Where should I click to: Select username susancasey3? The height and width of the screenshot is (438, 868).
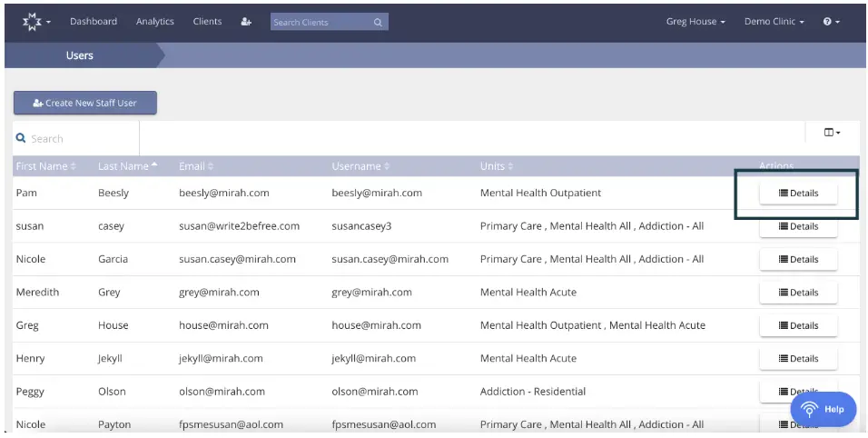click(x=361, y=226)
